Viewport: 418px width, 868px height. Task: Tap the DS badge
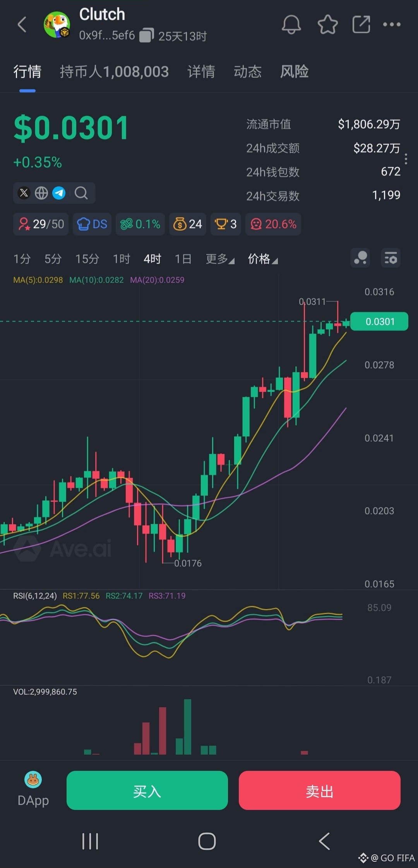pyautogui.click(x=92, y=224)
